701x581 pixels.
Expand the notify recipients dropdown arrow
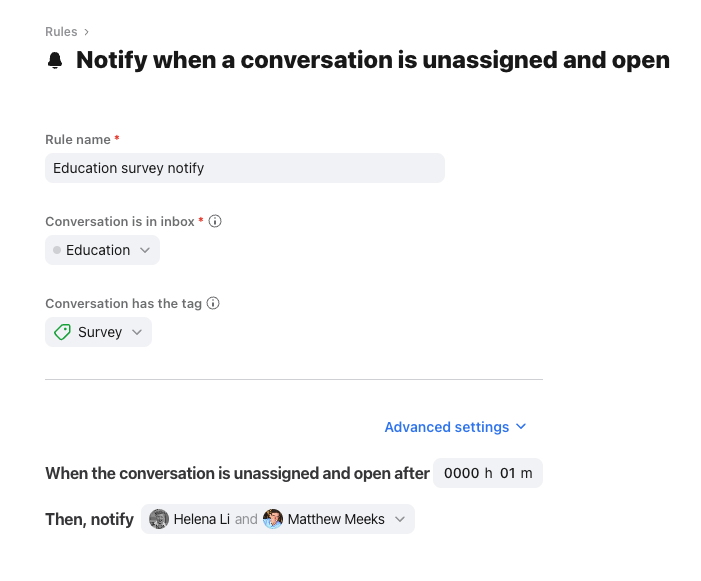400,519
